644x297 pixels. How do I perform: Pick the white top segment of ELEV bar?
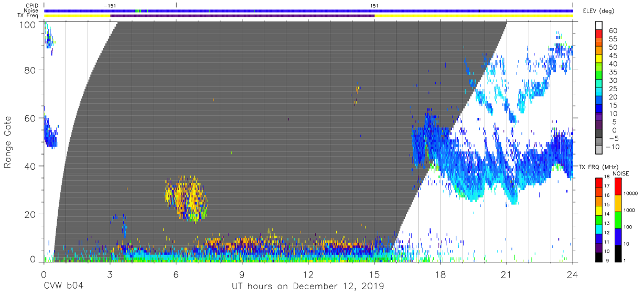(x=600, y=26)
